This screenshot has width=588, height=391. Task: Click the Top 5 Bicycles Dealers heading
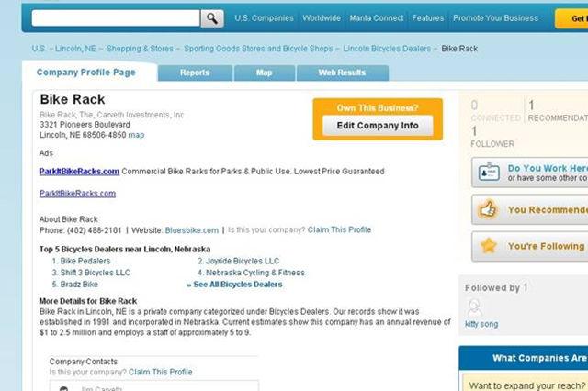[x=125, y=249]
